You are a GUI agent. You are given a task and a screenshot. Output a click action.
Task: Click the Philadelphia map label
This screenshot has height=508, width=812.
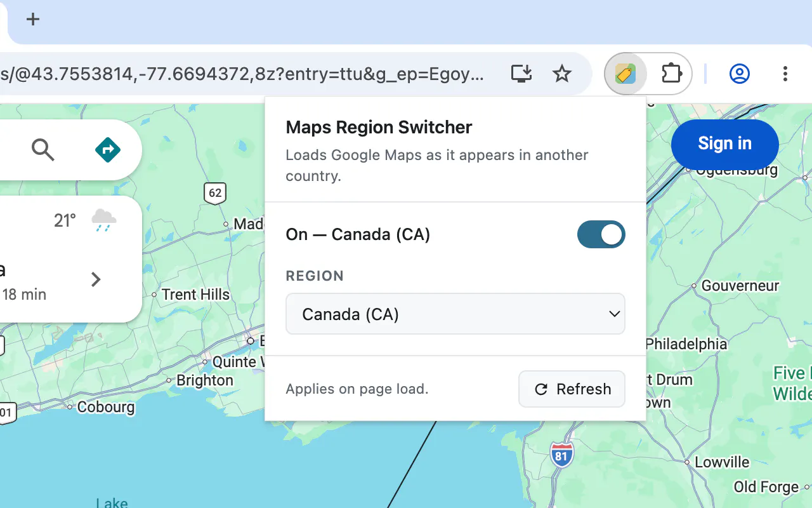(686, 344)
